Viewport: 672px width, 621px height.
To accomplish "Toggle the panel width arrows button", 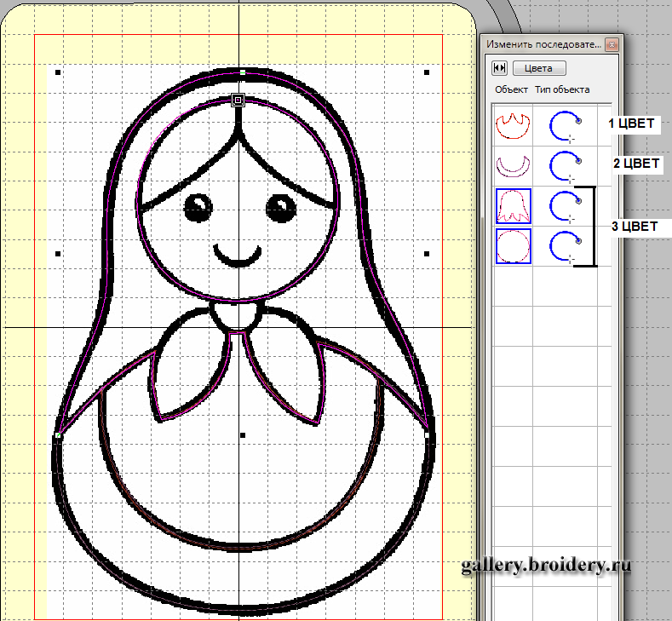I will coord(500,68).
